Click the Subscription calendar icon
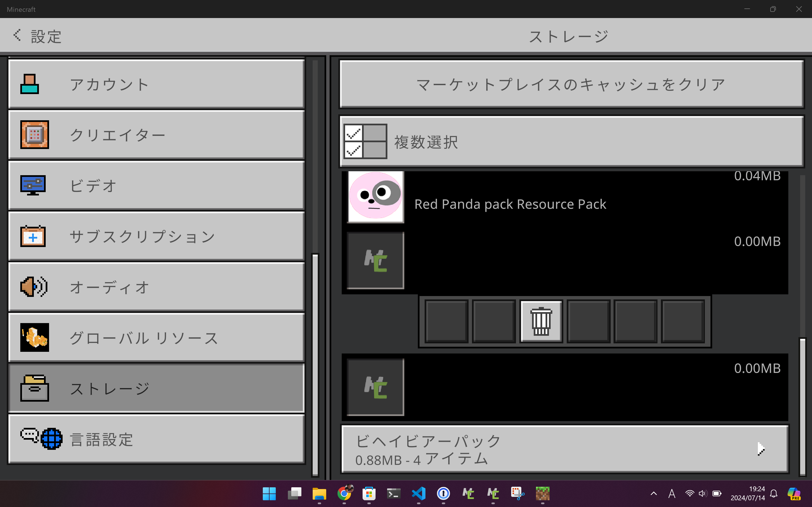The height and width of the screenshot is (507, 812). coord(32,236)
